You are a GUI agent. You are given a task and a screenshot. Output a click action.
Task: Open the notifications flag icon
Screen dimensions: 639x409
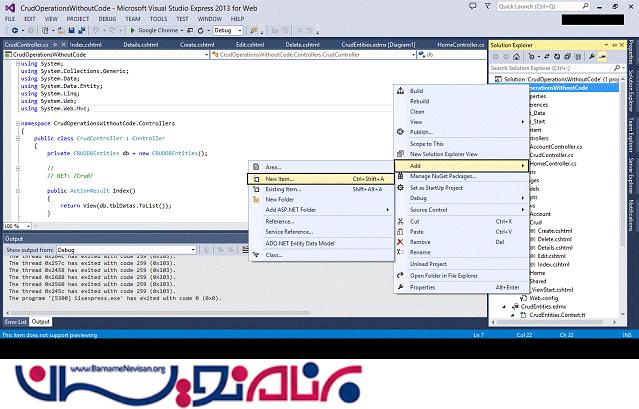pos(487,6)
